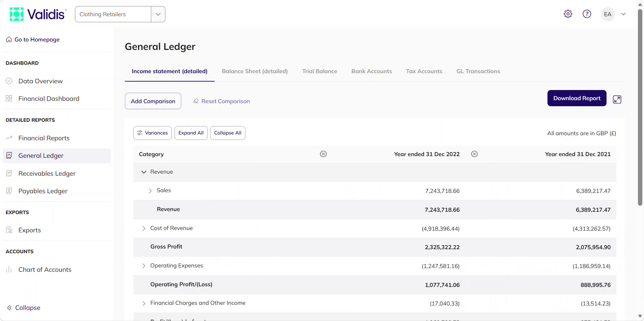Click Gross Profit 2022 value 2,325,322.22
644x321 pixels.
tap(442, 247)
